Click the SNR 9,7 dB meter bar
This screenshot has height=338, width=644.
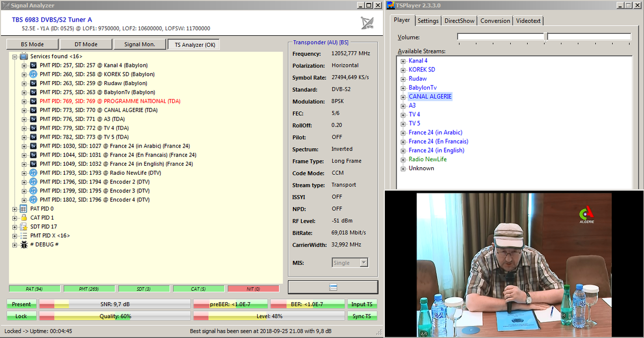pos(115,304)
